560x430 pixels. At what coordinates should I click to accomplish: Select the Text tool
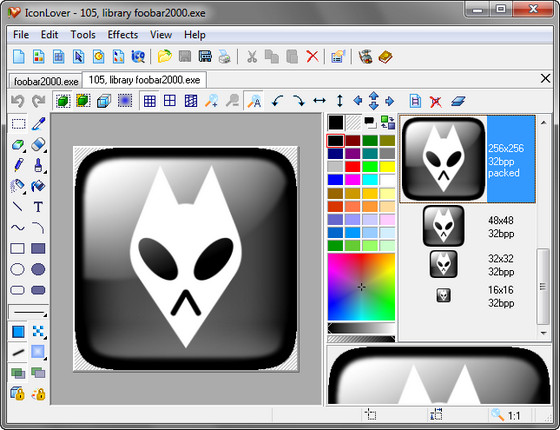pos(38,207)
